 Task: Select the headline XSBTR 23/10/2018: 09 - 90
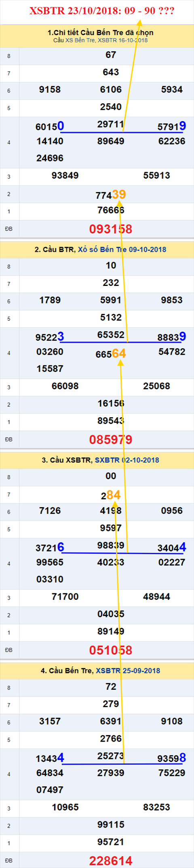pyautogui.click(x=102, y=11)
